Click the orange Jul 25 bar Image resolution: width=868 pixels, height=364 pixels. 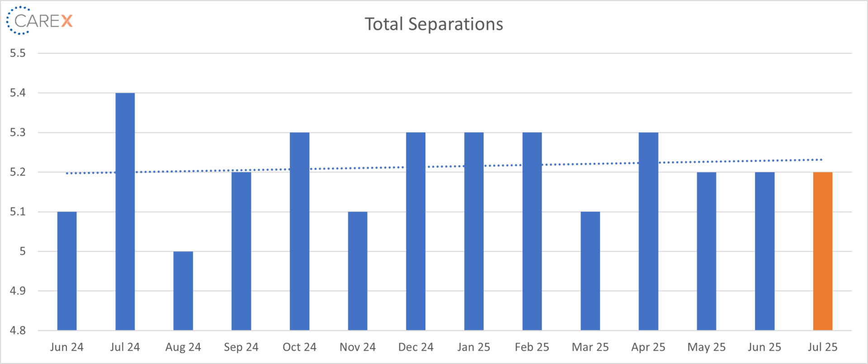point(822,251)
